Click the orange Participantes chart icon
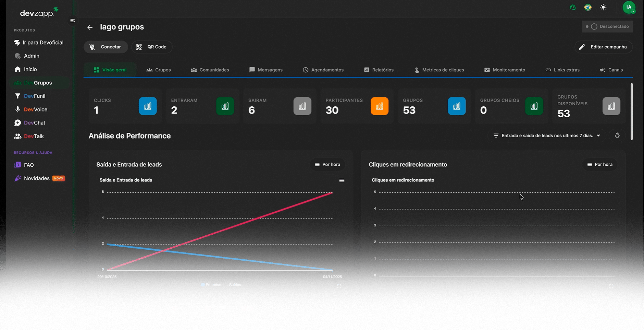 tap(380, 106)
